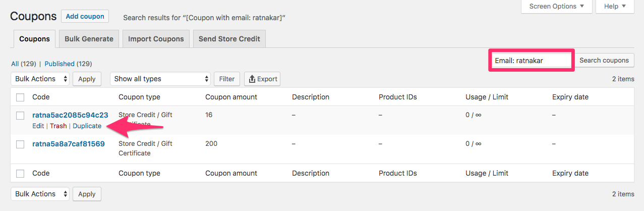The image size is (644, 211).
Task: Click the Filter button
Action: coord(226,79)
